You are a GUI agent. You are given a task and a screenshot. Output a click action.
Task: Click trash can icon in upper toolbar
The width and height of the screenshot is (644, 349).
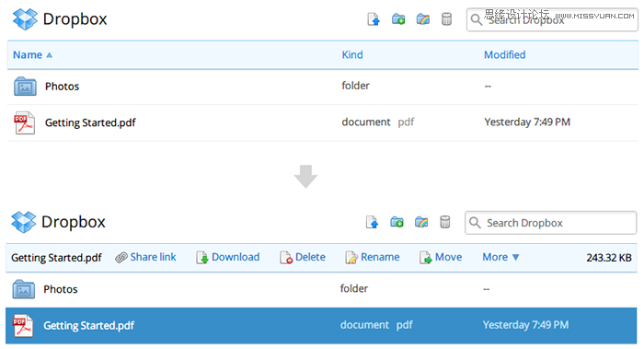click(446, 19)
